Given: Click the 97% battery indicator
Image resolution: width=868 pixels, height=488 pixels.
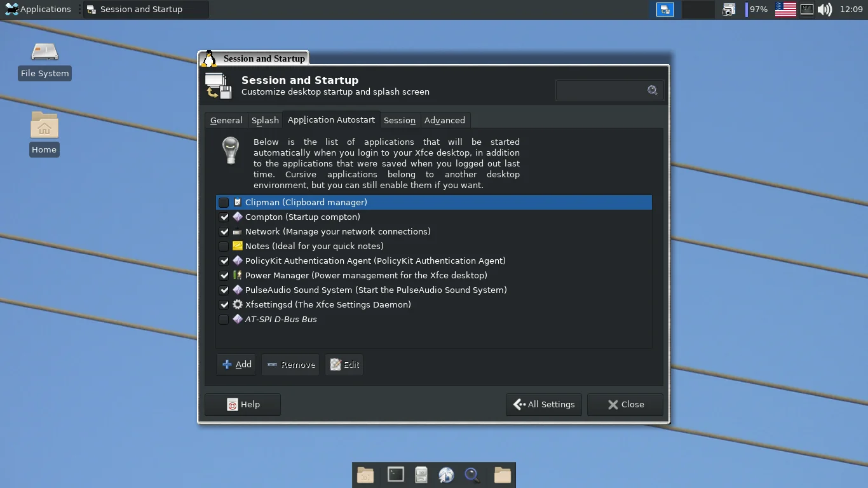Looking at the screenshot, I should click(757, 10).
